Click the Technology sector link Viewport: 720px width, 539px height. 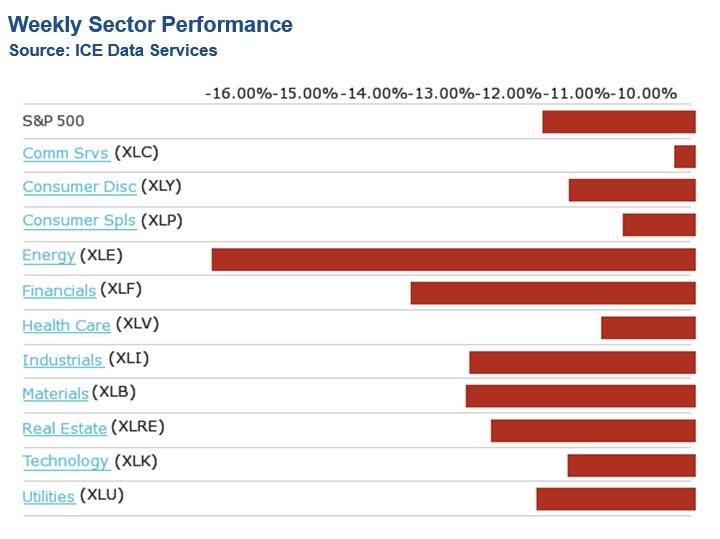(65, 461)
